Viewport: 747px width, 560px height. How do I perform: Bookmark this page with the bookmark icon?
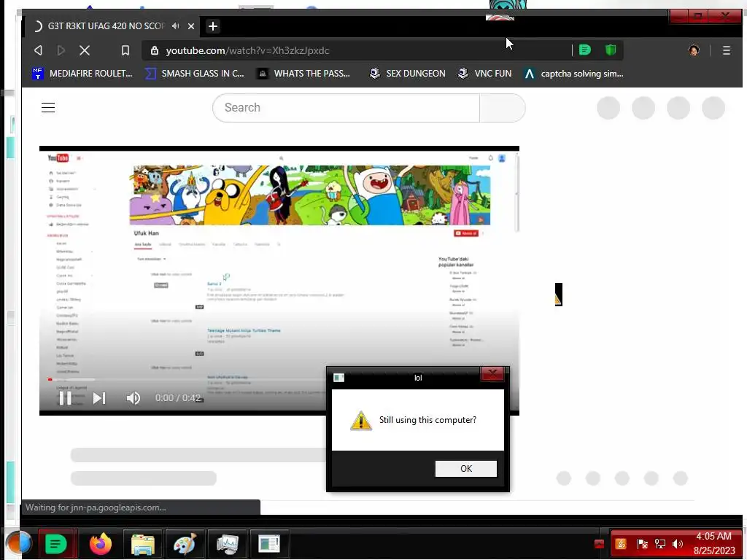pyautogui.click(x=125, y=50)
